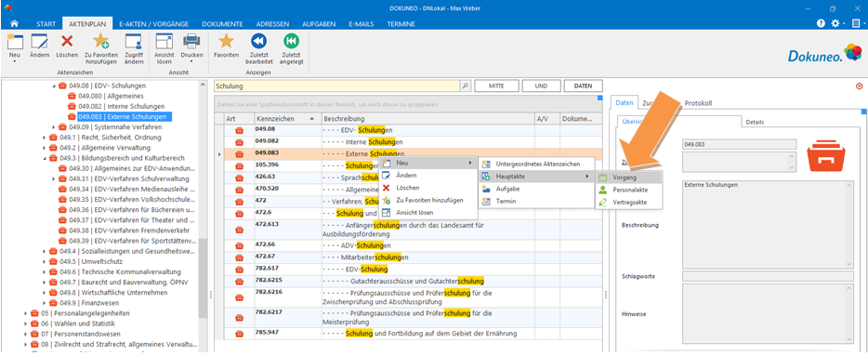This screenshot has height=356, width=868.
Task: Expand 049.1 Recht, Sicherheit, Ordnung
Action: click(x=45, y=138)
